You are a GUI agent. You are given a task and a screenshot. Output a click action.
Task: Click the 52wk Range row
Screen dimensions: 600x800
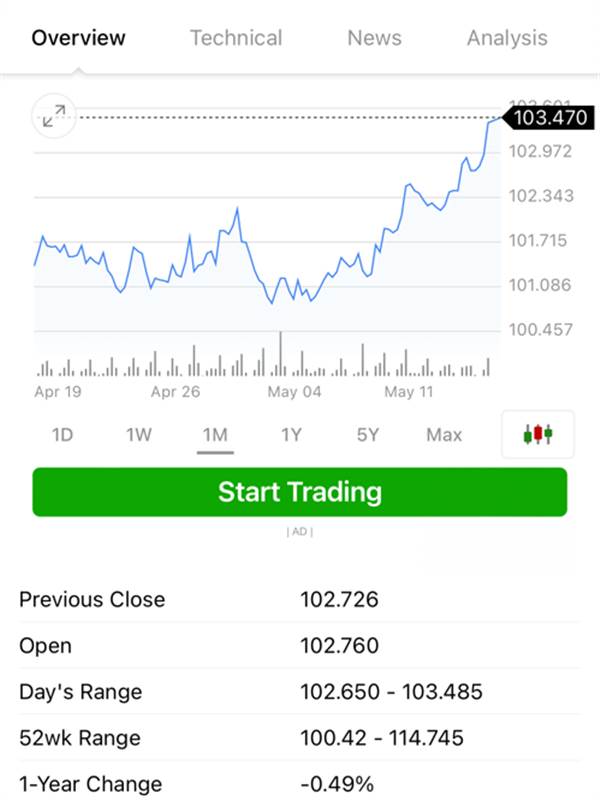click(x=299, y=738)
